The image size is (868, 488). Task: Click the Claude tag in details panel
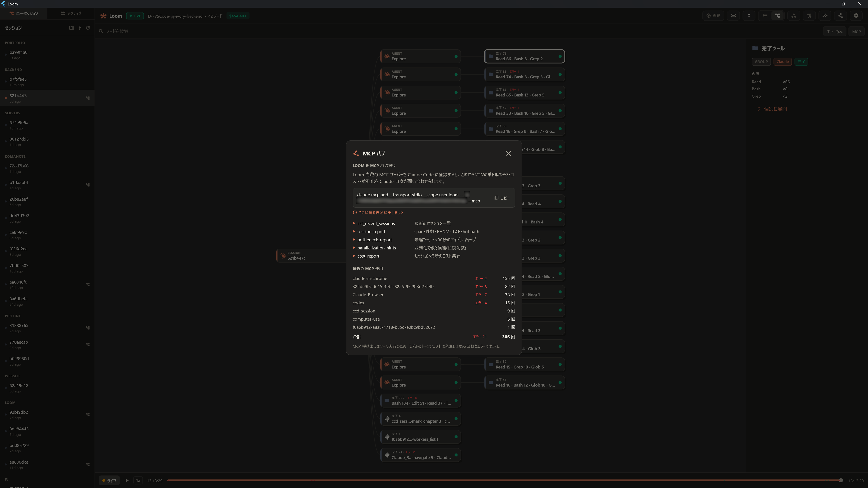coord(782,62)
